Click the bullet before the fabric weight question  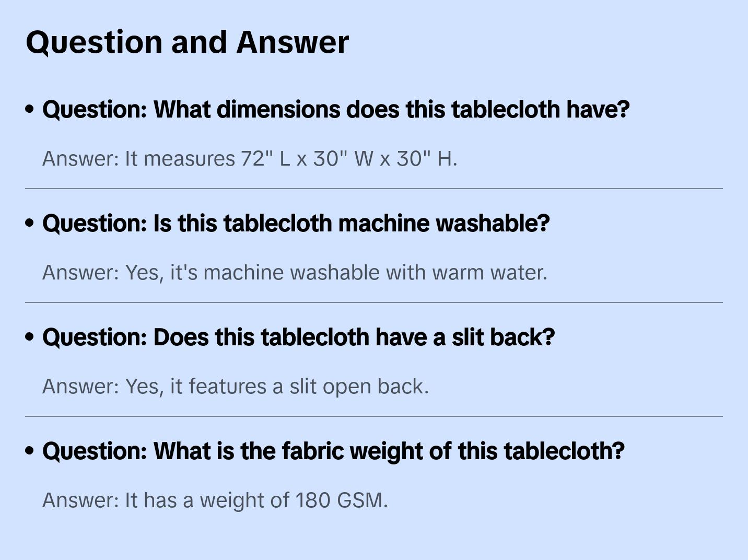(x=30, y=451)
